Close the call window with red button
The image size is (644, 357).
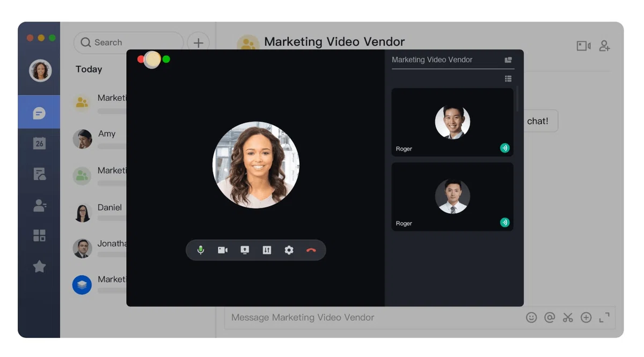141,59
